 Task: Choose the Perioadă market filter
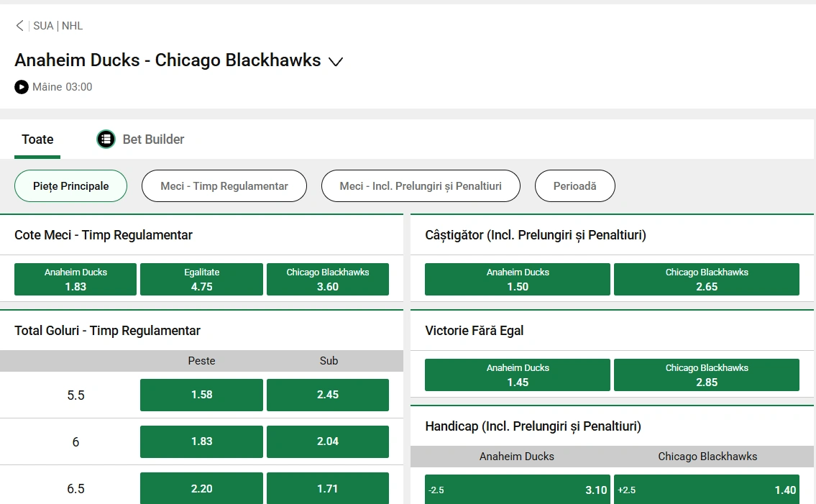(x=574, y=185)
